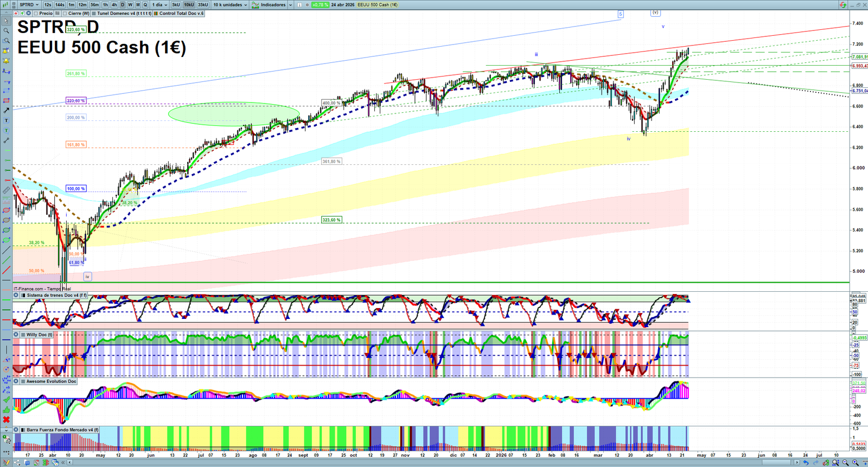Click the red X delete icon
Screen dimensions: 868x467
[7, 419]
